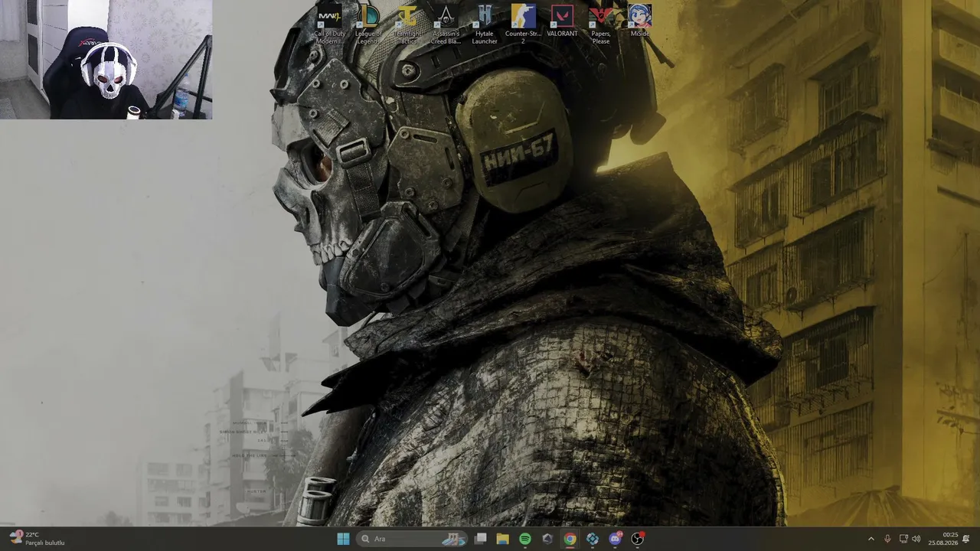
Task: Expand the hidden system tray icons
Action: click(x=871, y=539)
